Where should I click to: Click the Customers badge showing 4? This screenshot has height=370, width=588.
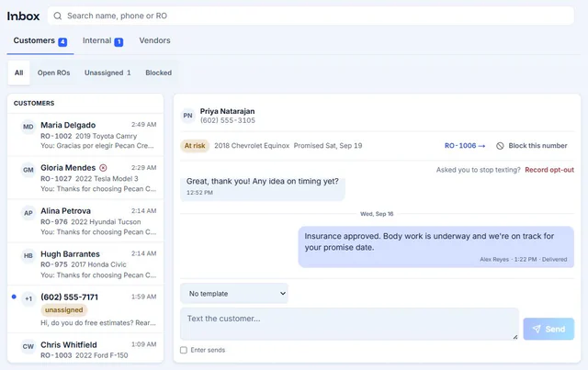coord(62,42)
